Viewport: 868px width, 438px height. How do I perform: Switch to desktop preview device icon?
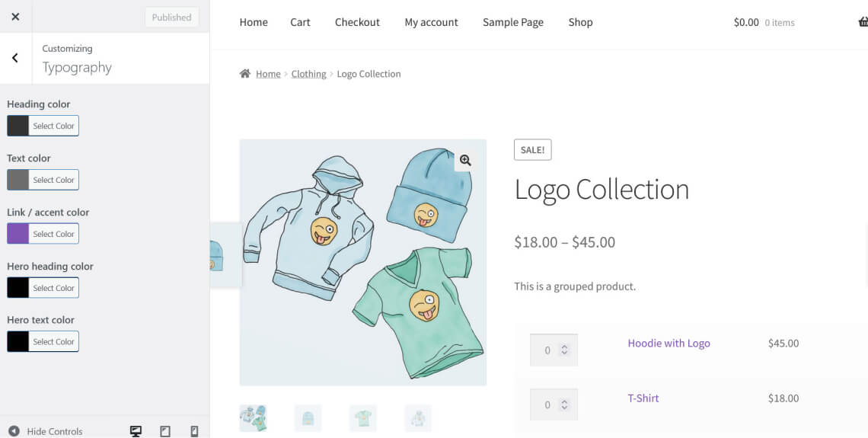coord(136,431)
